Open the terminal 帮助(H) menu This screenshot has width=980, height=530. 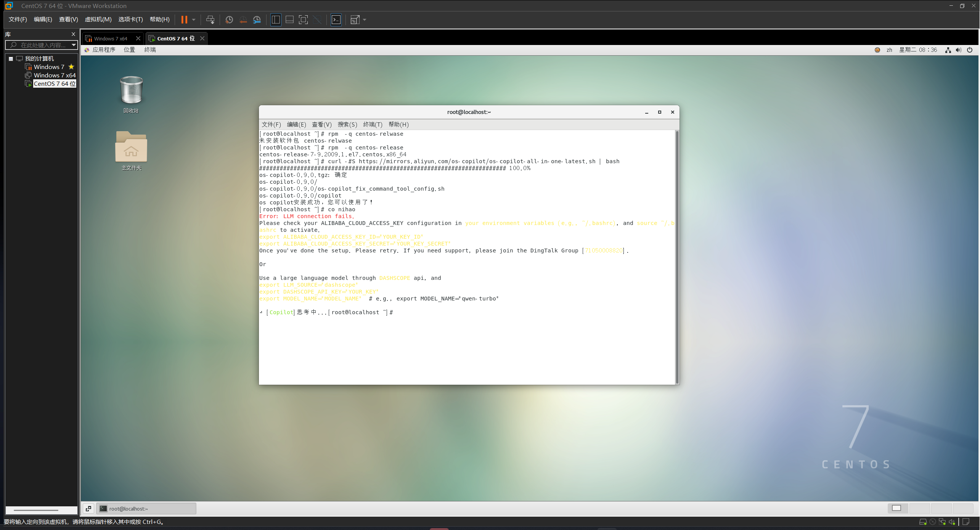(x=398, y=125)
